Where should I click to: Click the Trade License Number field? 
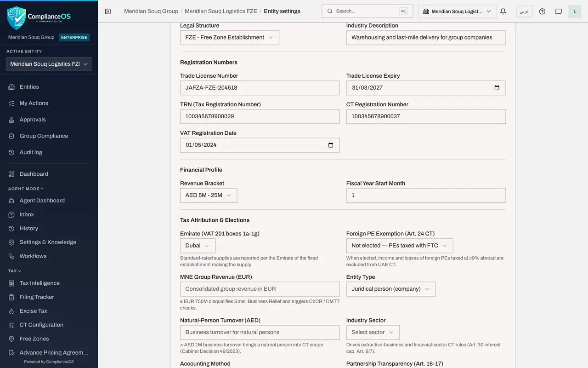click(260, 88)
